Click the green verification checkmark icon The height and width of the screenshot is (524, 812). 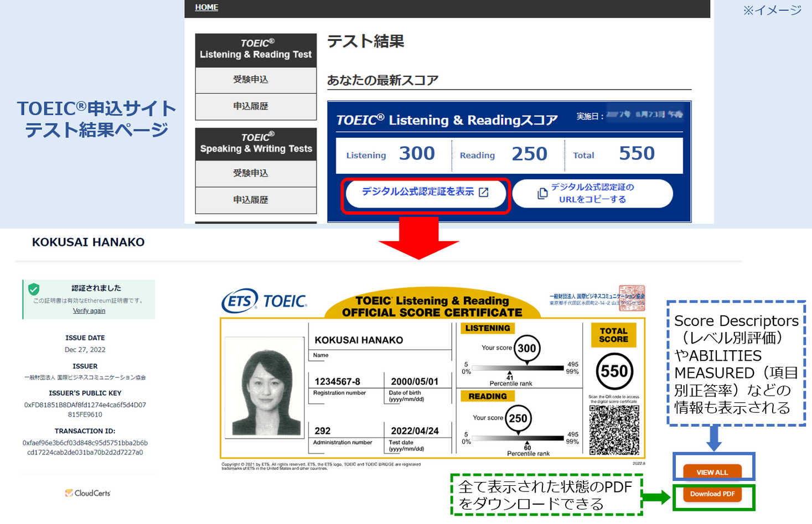click(x=34, y=288)
